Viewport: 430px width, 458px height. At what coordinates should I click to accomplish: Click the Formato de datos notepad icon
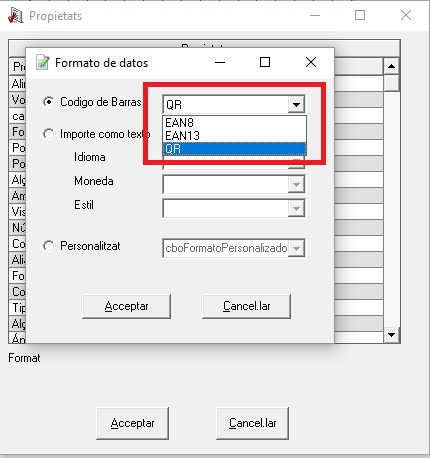[x=43, y=62]
